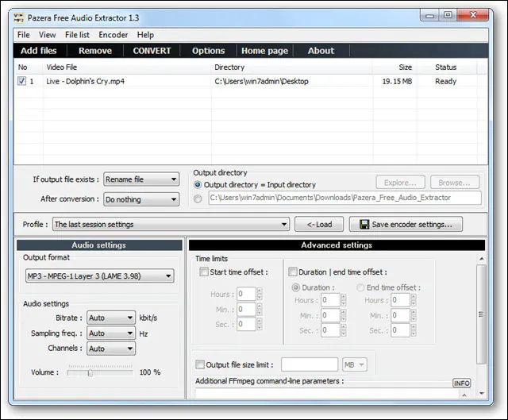Sort by the Directory column header
The width and height of the screenshot is (508, 420).
click(291, 67)
